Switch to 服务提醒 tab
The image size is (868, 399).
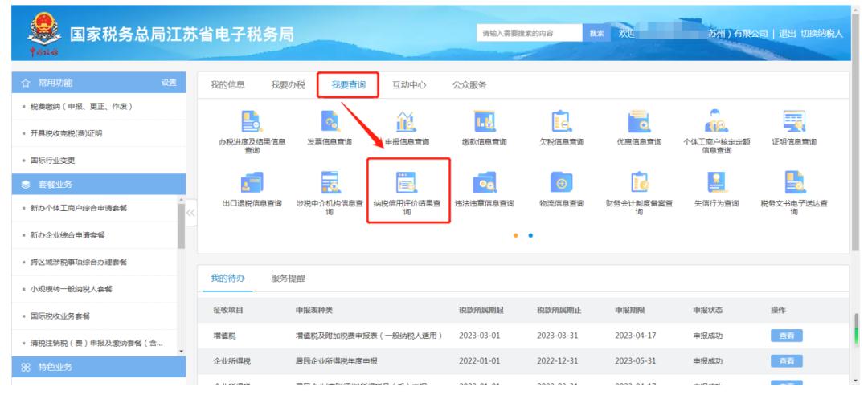pos(288,278)
